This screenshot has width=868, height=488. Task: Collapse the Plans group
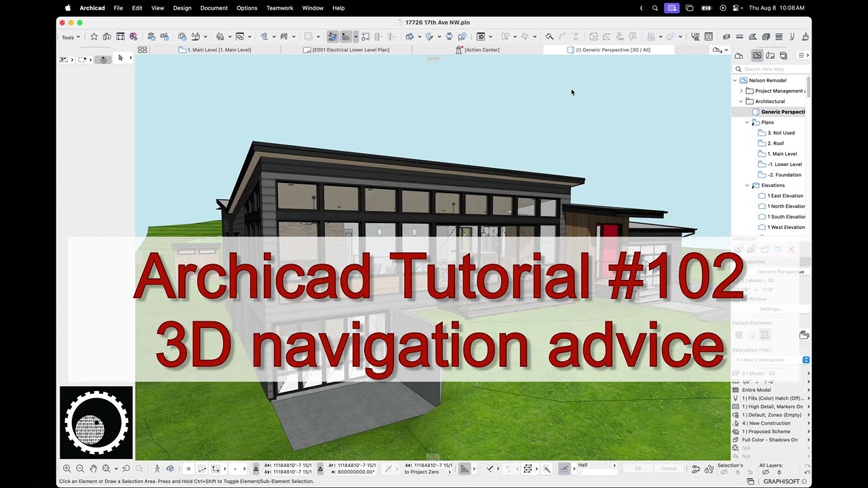point(747,123)
